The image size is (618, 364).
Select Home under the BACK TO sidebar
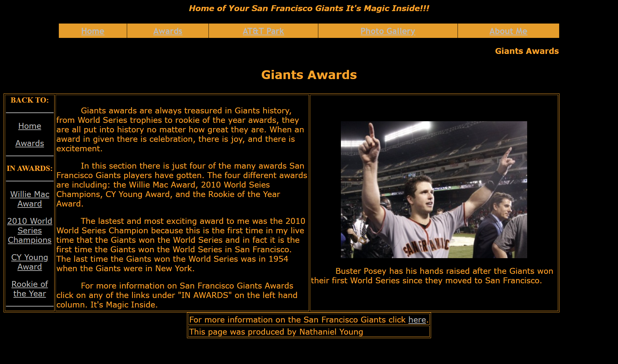[x=29, y=126]
